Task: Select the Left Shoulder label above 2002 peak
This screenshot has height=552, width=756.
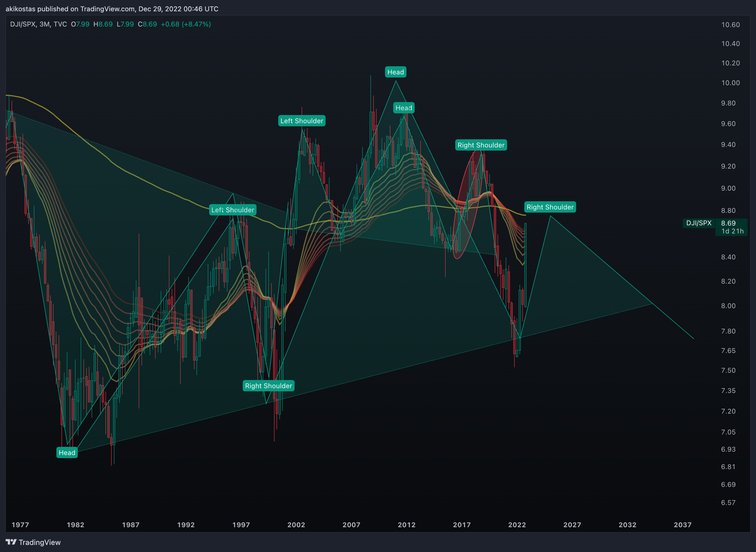Action: pyautogui.click(x=302, y=121)
